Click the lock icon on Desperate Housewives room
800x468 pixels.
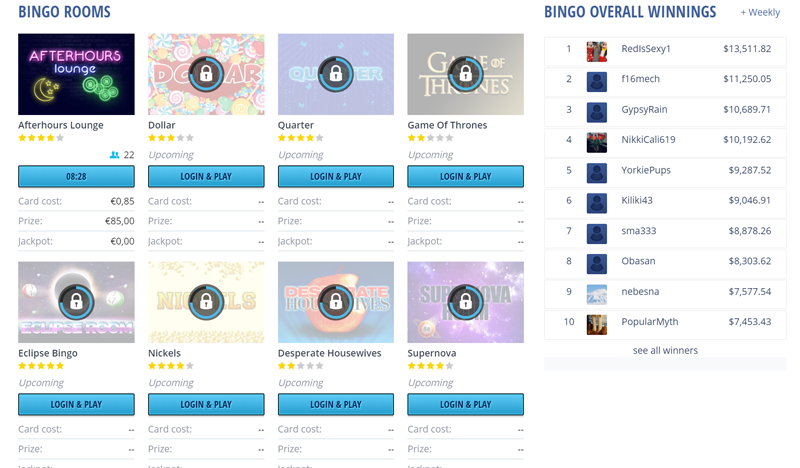coord(336,300)
